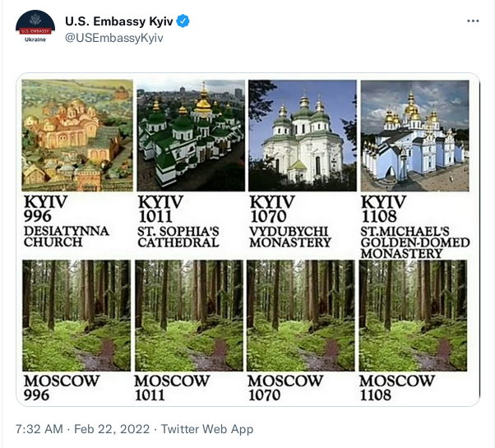Click the forest image above Moscow 1070
495x448 pixels.
point(302,316)
